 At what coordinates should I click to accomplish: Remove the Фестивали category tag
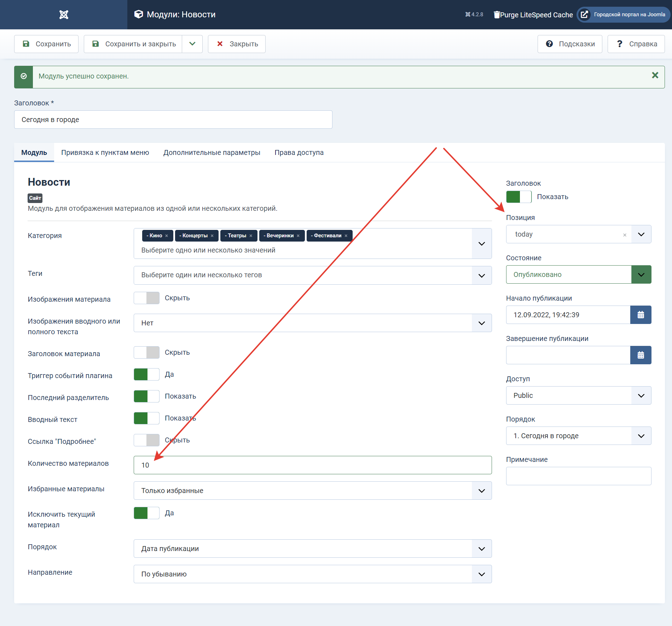pos(346,236)
